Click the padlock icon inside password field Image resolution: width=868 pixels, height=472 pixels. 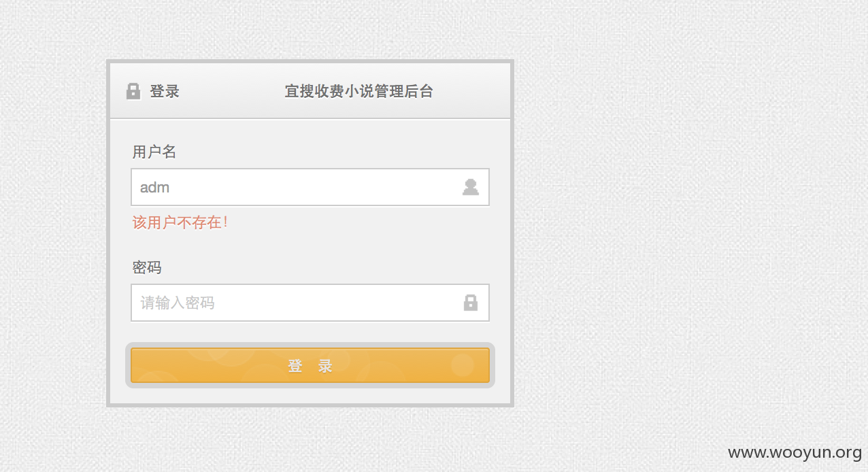(x=471, y=303)
